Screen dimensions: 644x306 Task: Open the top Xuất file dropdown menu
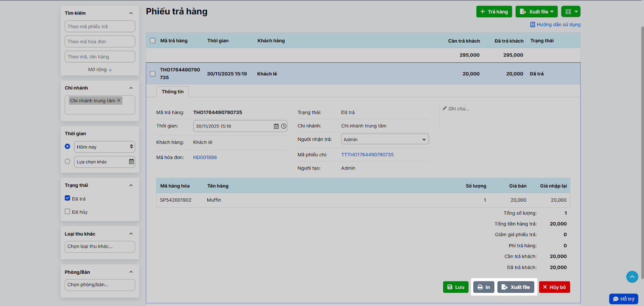537,12
